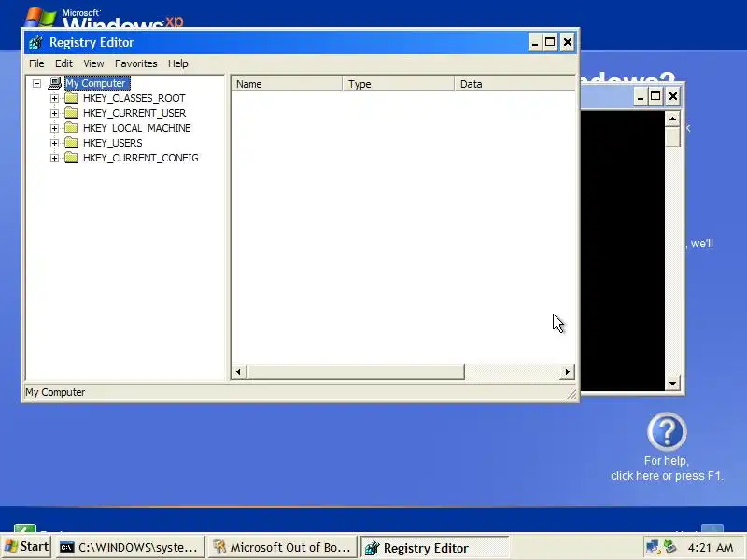Screen dimensions: 747x560
Task: Click HKEY_CLASSES_ROOT folder icon
Action: pyautogui.click(x=72, y=98)
